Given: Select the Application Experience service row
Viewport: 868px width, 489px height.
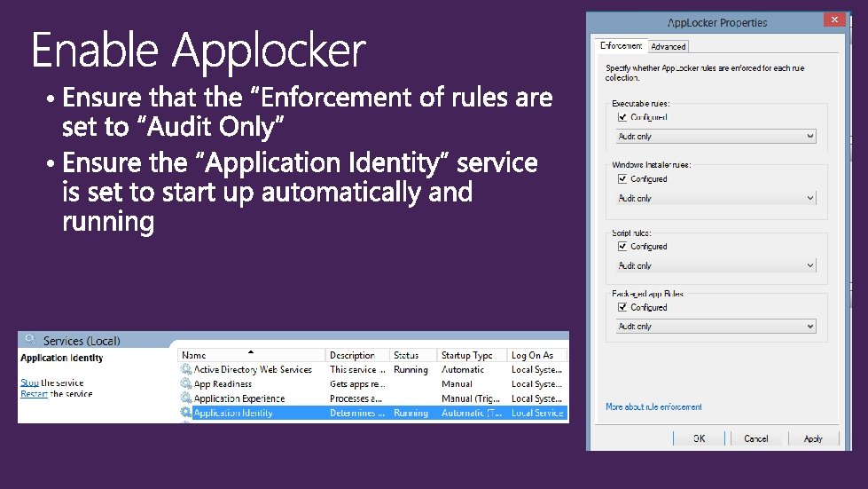Looking at the screenshot, I should (372, 398).
